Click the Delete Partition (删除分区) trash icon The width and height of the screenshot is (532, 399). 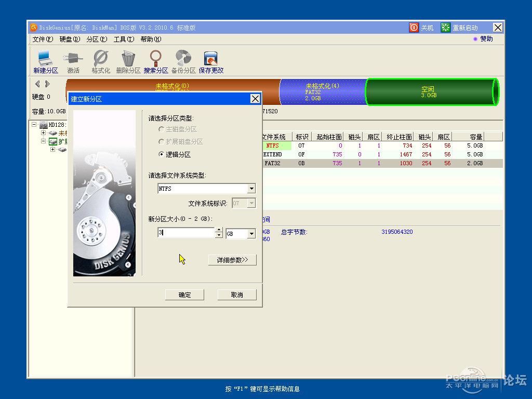[128, 62]
